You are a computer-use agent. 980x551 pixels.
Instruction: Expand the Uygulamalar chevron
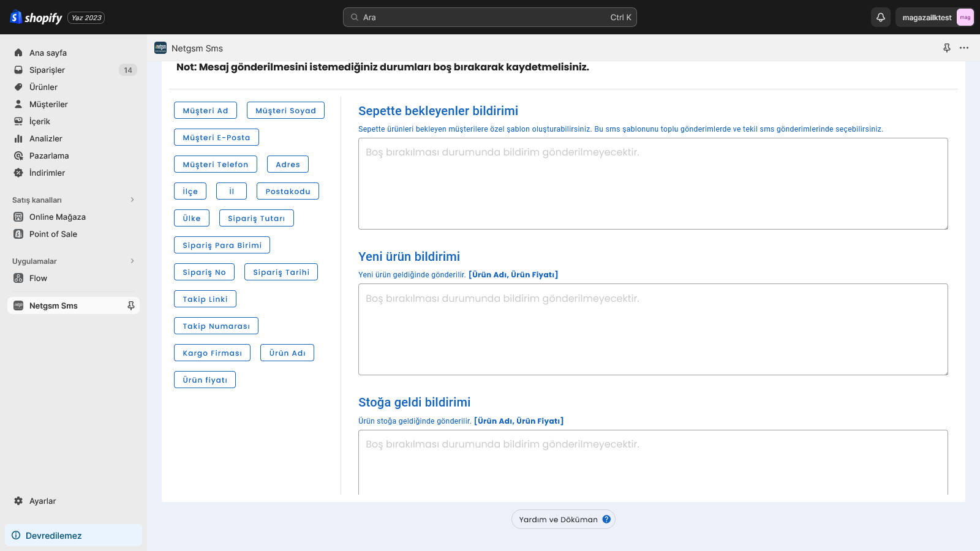[132, 261]
